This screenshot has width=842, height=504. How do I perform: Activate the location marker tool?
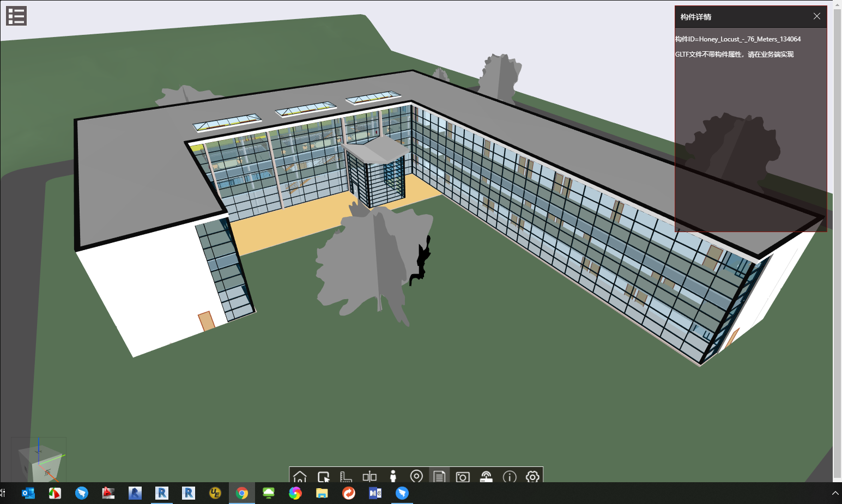[x=416, y=477]
